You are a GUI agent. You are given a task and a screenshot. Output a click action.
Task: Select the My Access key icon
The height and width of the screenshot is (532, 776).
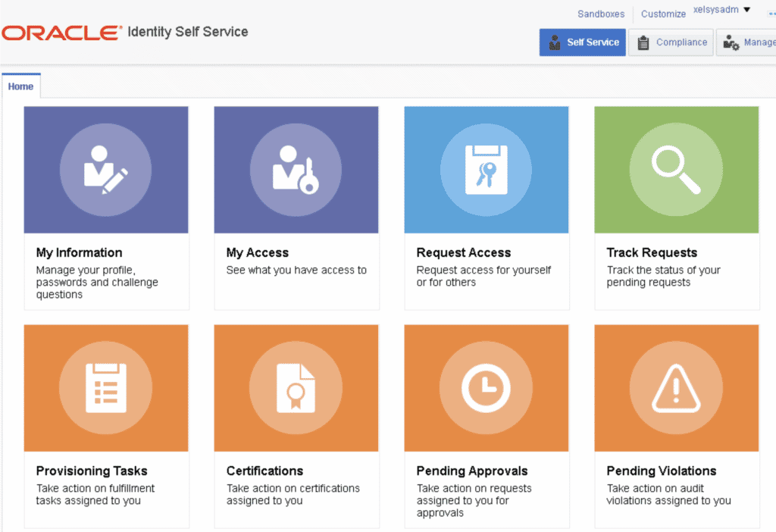tap(296, 169)
